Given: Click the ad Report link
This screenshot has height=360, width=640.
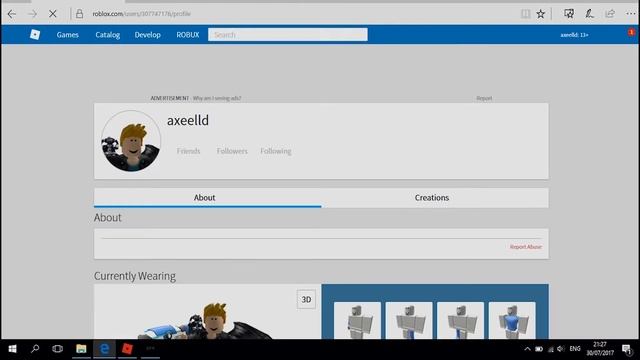Looking at the screenshot, I should [484, 98].
